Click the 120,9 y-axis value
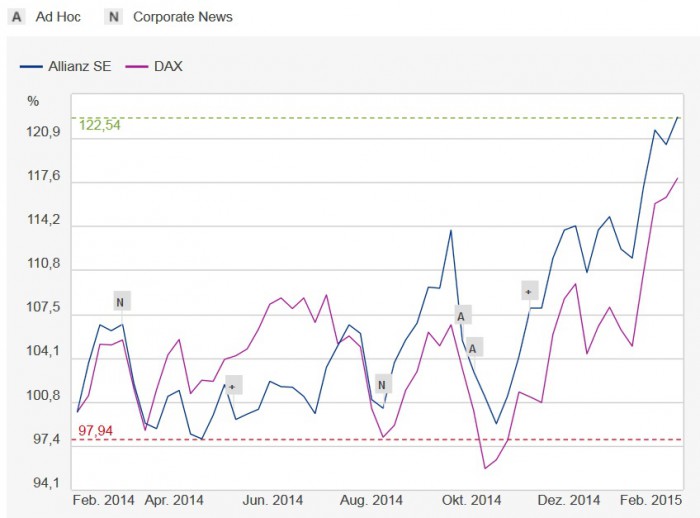The height and width of the screenshot is (518, 700). [x=44, y=133]
